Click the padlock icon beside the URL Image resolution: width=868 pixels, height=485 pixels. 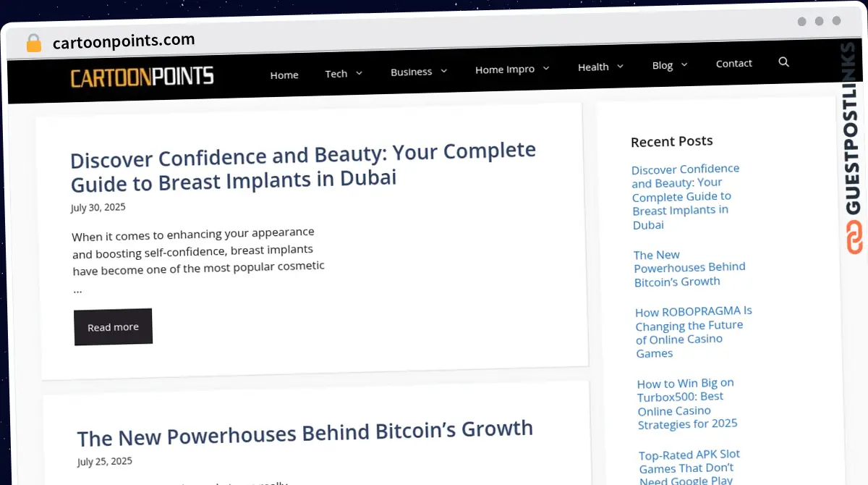pyautogui.click(x=33, y=43)
